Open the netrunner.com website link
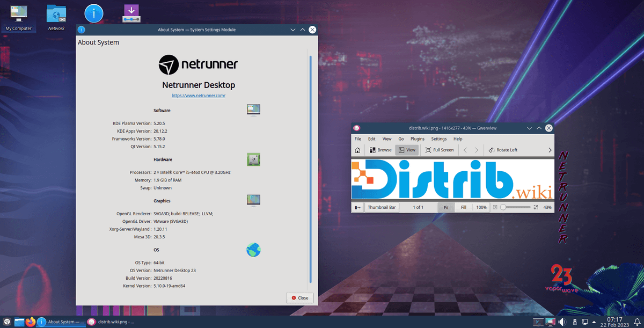The width and height of the screenshot is (644, 328). point(199,96)
